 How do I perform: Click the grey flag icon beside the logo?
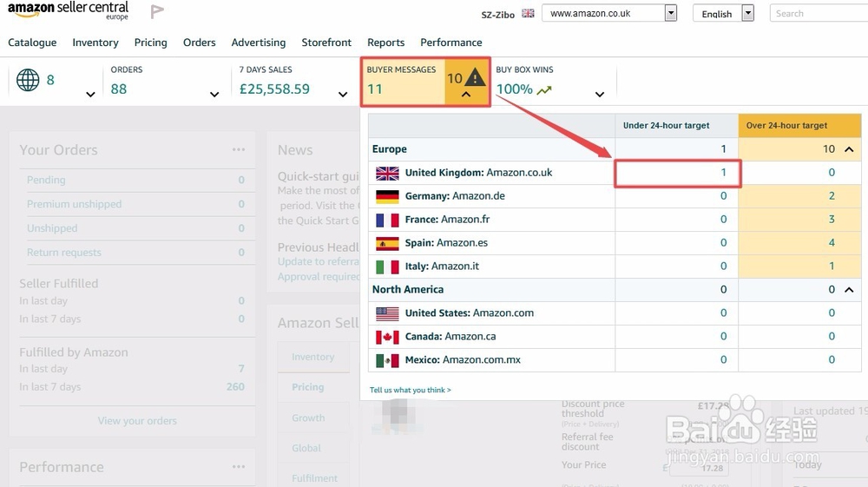(x=157, y=11)
